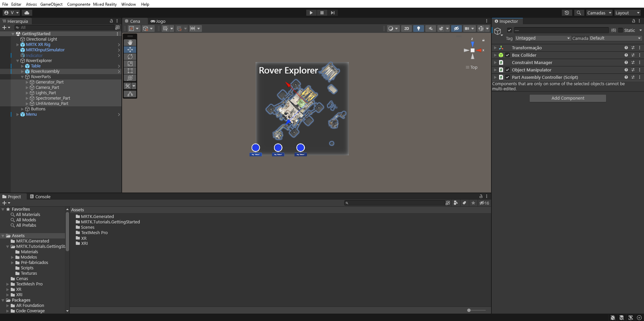The height and width of the screenshot is (321, 644).
Task: Open the Mixed Reality menu
Action: pos(105,4)
